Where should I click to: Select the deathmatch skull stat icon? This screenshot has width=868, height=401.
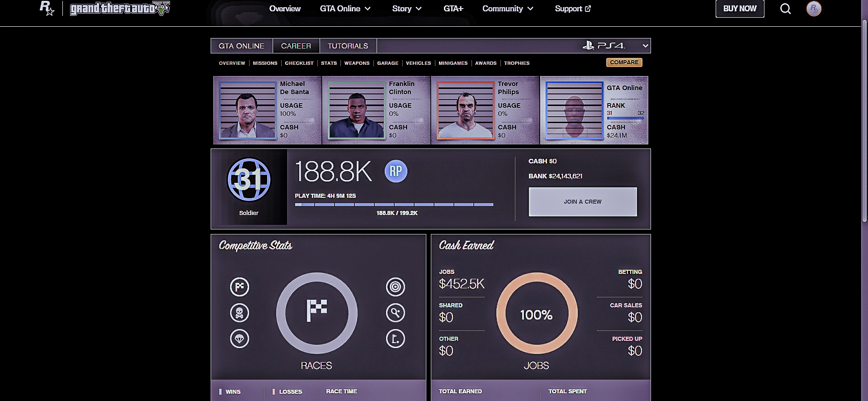[240, 313]
